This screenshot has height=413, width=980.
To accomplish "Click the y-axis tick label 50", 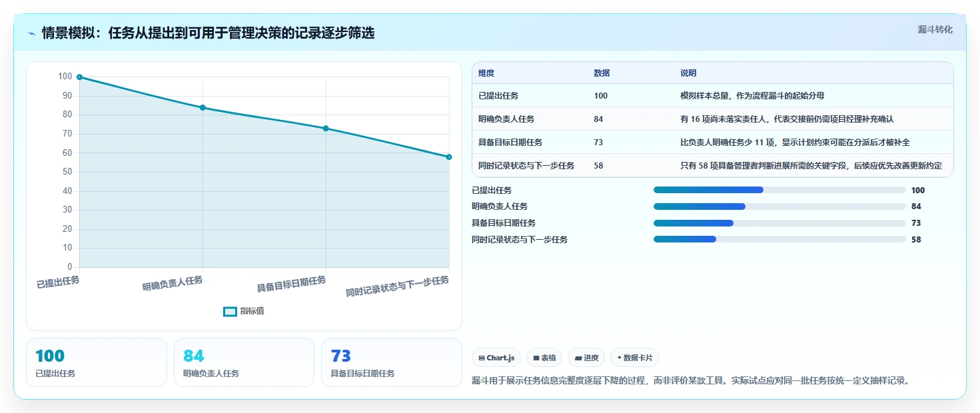I will pyautogui.click(x=67, y=172).
